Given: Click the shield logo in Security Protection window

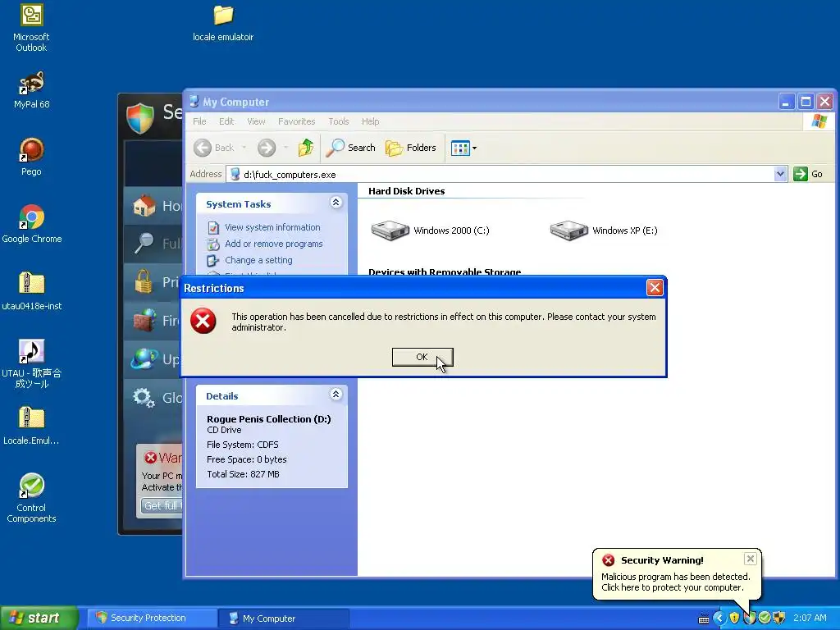Looking at the screenshot, I should [140, 118].
